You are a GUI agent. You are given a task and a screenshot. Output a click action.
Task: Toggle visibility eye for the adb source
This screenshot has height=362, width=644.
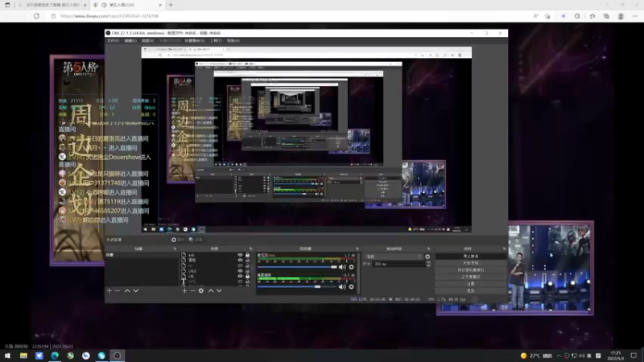pyautogui.click(x=240, y=255)
